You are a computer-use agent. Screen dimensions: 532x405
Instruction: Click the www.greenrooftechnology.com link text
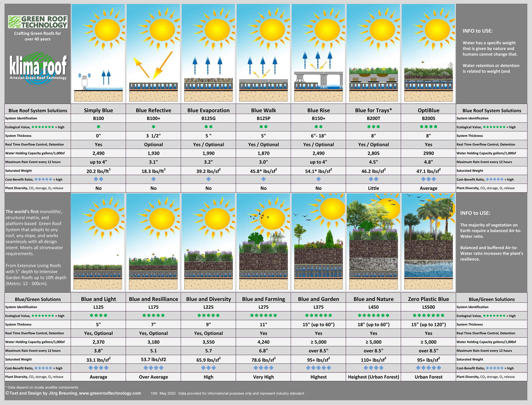110,393
